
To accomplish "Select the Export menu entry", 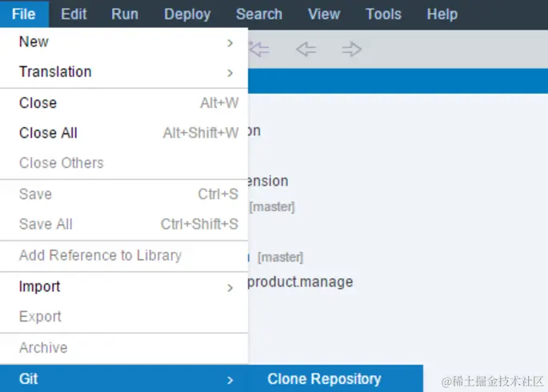I will (x=40, y=317).
